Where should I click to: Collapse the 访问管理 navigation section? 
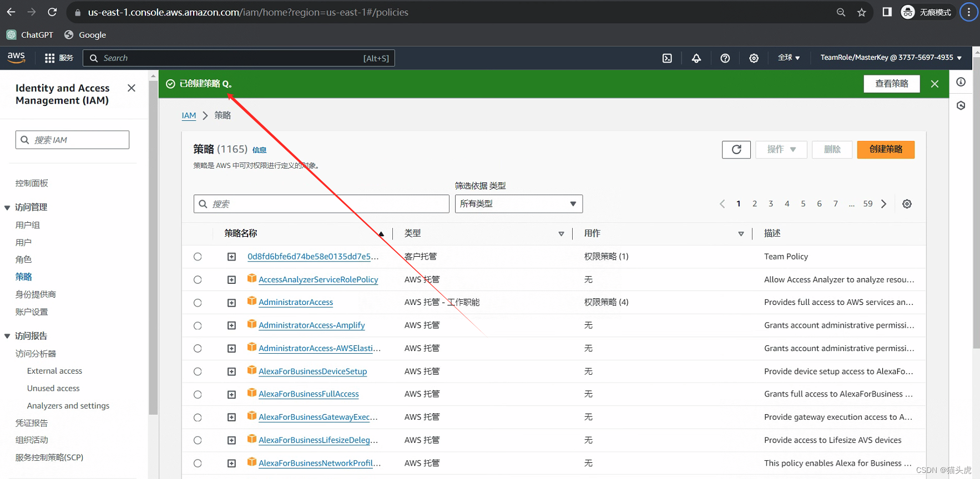click(x=7, y=207)
